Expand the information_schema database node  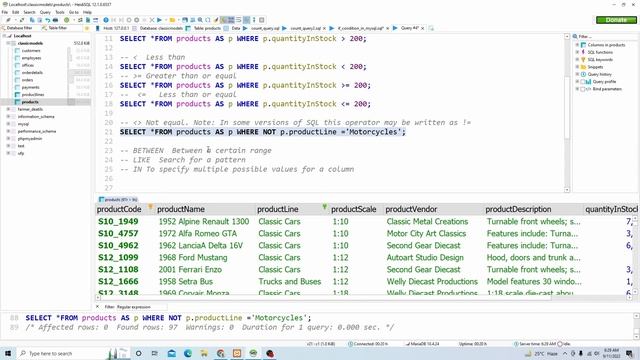(8, 117)
